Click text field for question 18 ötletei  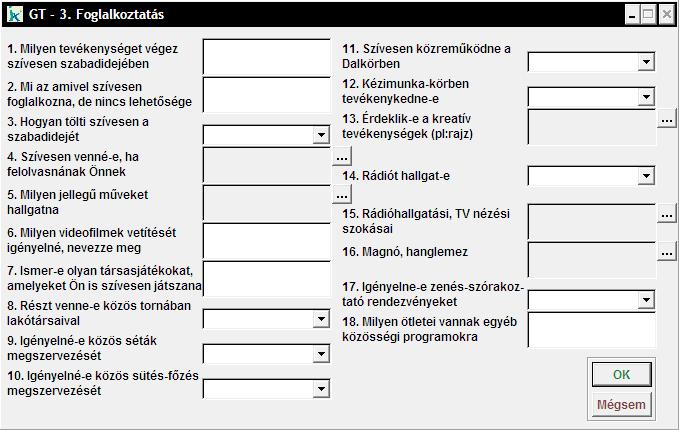click(590, 329)
